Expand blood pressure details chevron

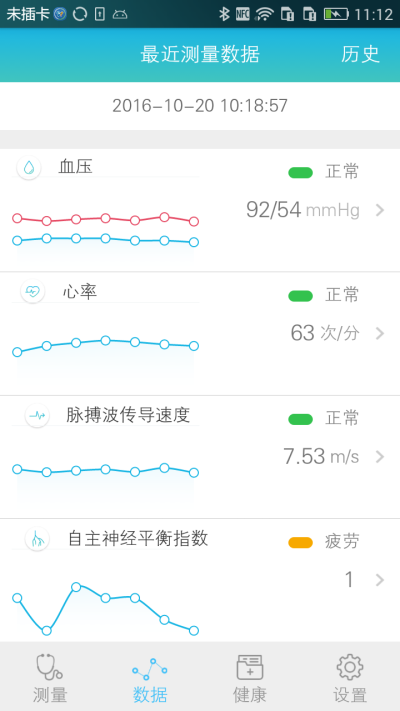380,210
